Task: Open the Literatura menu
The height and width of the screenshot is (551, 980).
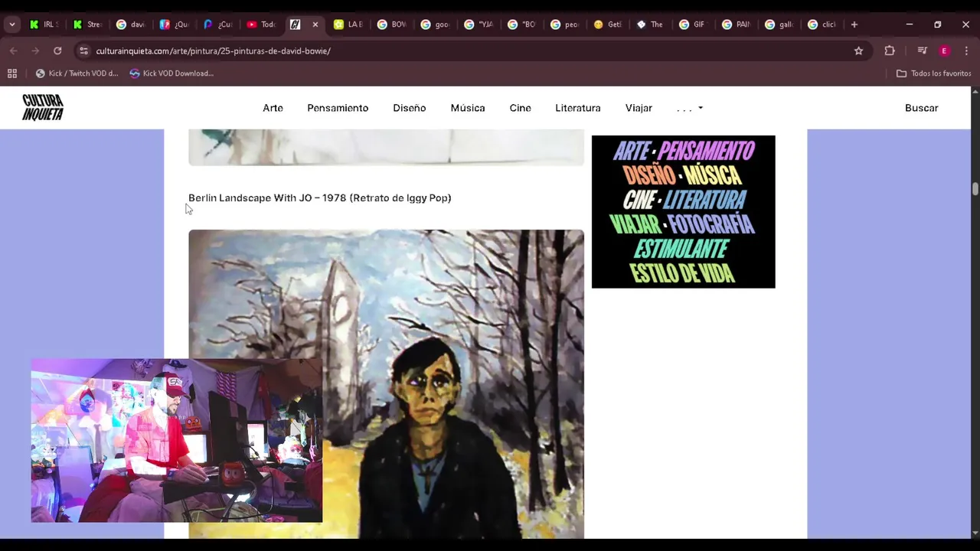Action: 578,108
